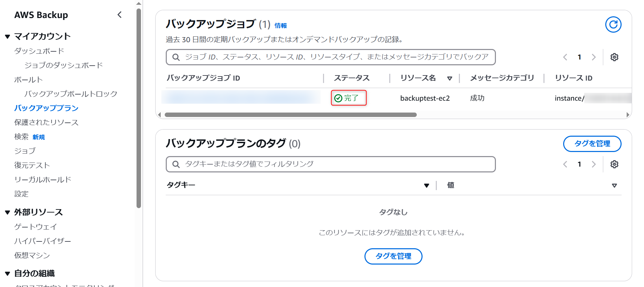Click the top-right タグを管理 button
This screenshot has width=644, height=287.
click(x=592, y=143)
